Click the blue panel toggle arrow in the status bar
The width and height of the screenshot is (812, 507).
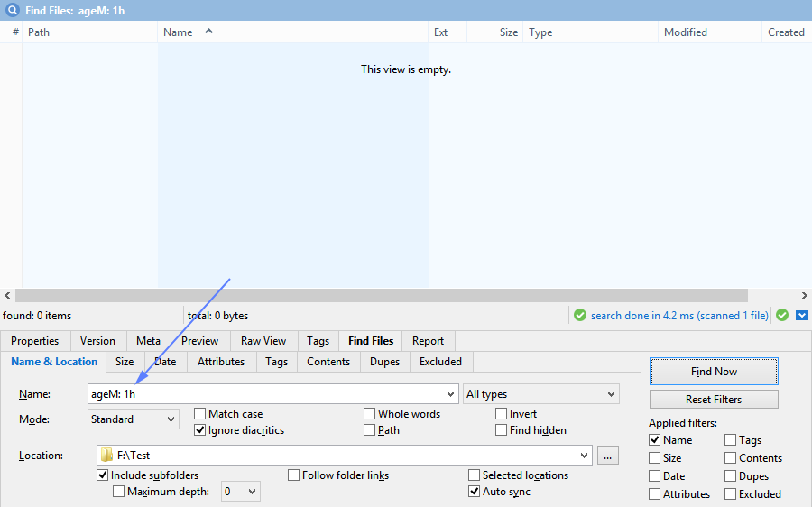(x=801, y=316)
